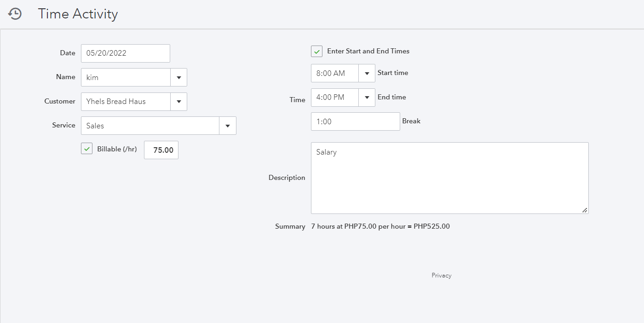Screen dimensions: 644x323
Task: Toggle the Billable (/hr) checkbox
Action: pyautogui.click(x=87, y=149)
